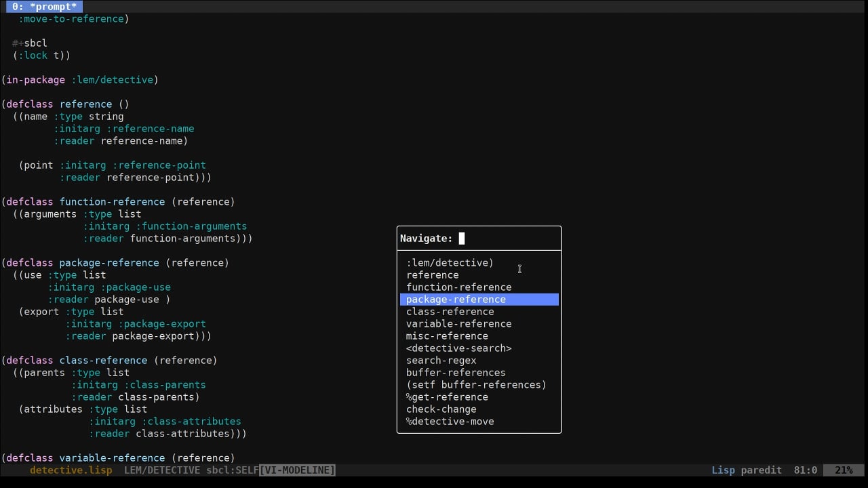
Task: Click ':initarg :class-parents' line
Action: point(138,385)
